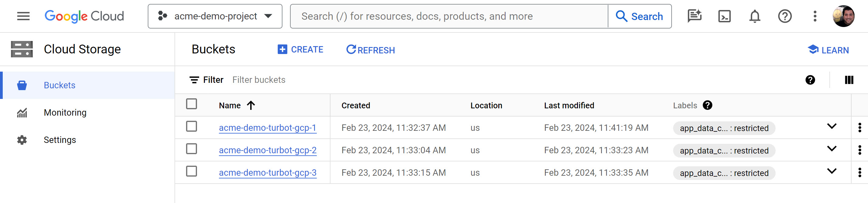
Task: Click the Google Cloud logo
Action: [84, 16]
